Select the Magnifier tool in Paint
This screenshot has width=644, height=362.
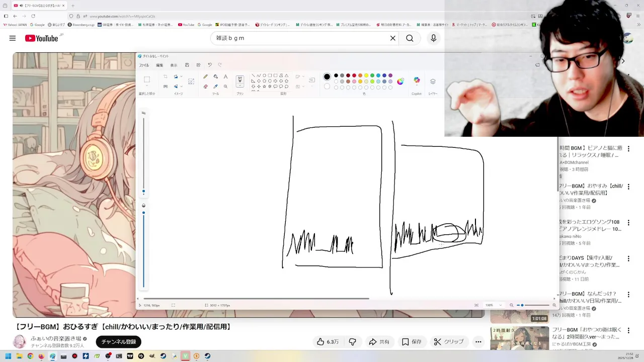click(x=225, y=86)
